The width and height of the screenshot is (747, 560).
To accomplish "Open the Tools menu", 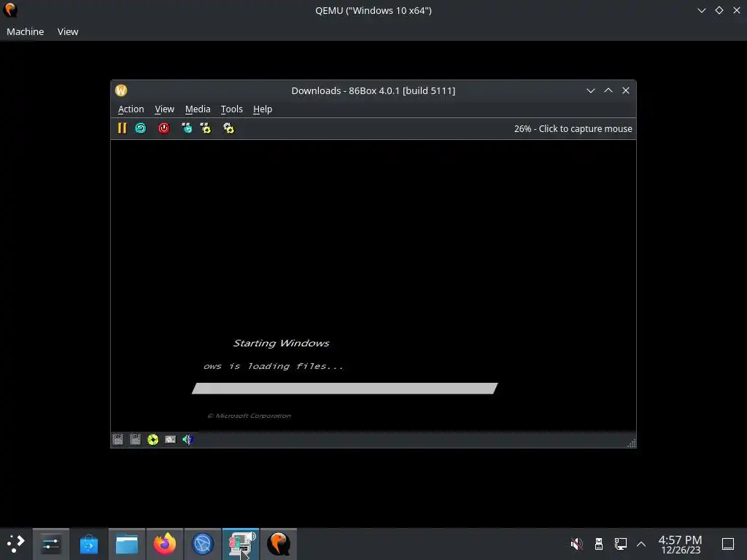I will [231, 109].
